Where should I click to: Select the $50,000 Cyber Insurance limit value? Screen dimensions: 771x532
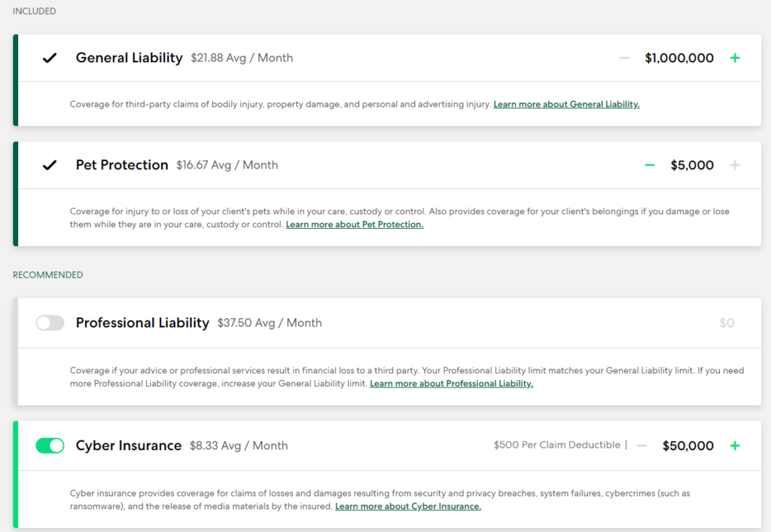tap(687, 445)
